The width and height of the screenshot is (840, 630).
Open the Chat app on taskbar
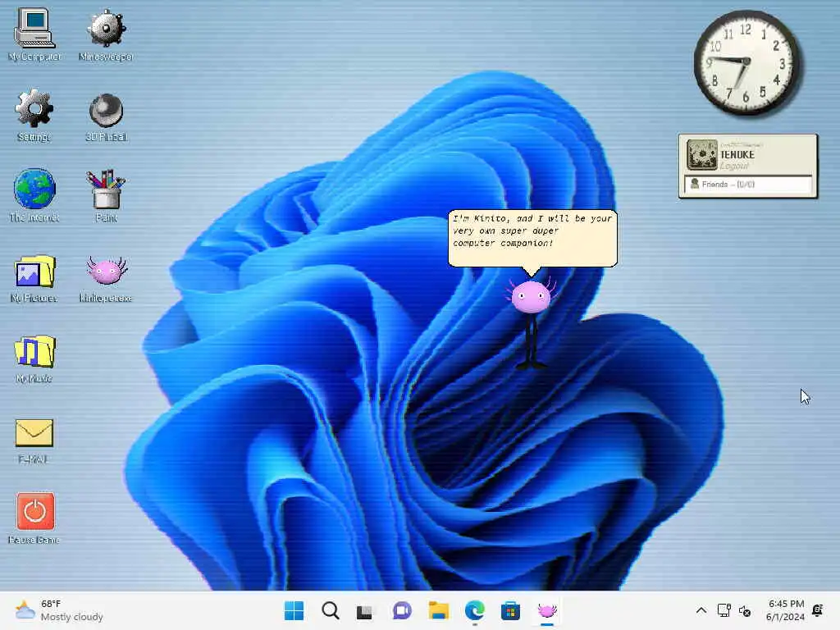[x=402, y=610]
